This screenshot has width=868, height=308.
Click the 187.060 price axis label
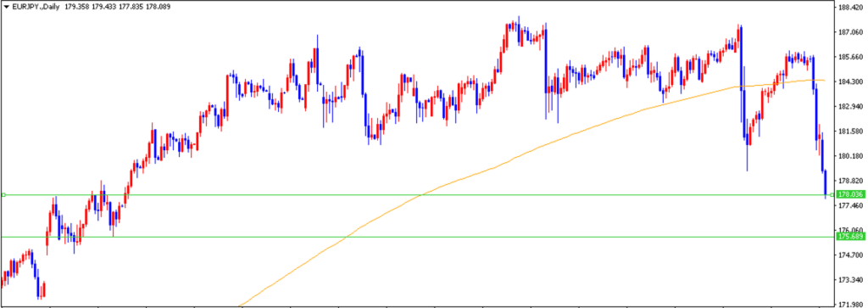tap(851, 33)
